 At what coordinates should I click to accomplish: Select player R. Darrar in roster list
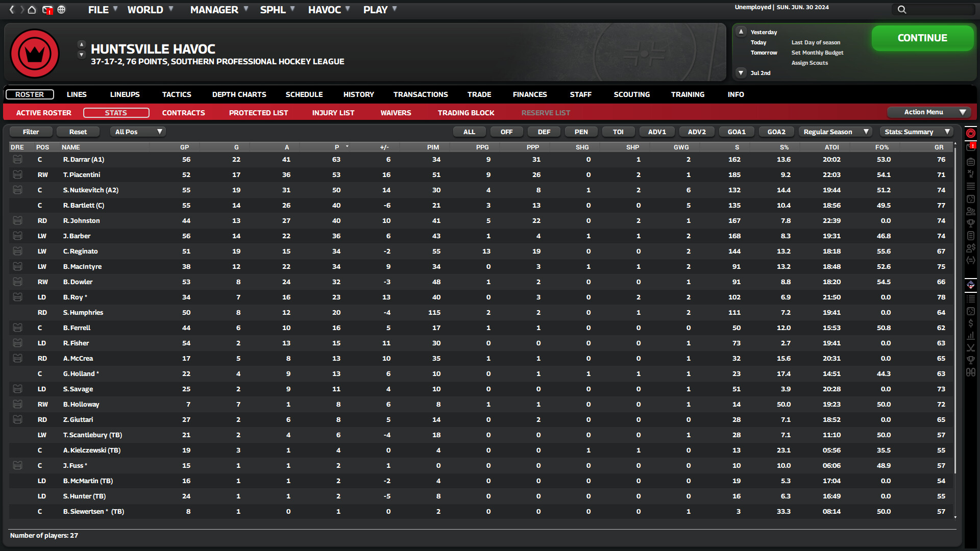pyautogui.click(x=83, y=159)
